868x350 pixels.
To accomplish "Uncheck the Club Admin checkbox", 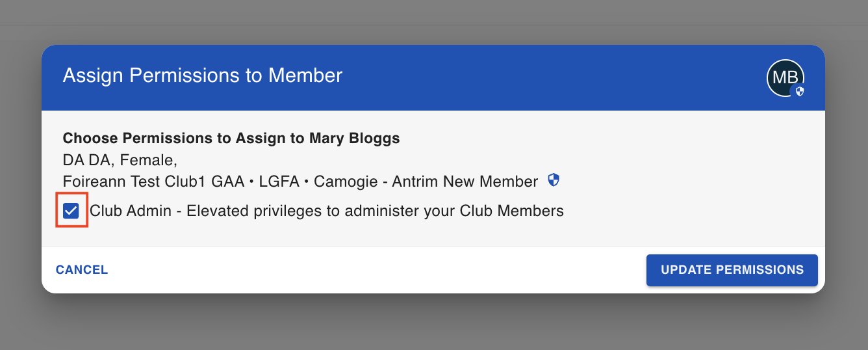I will click(71, 211).
